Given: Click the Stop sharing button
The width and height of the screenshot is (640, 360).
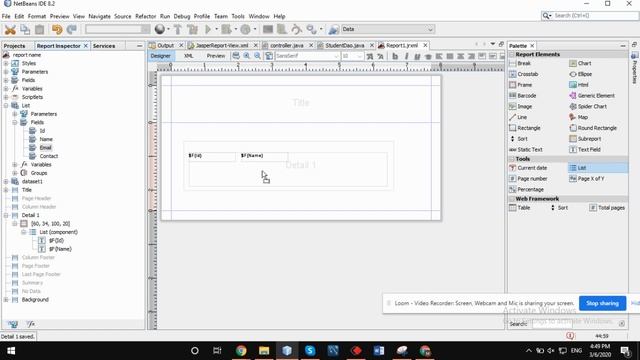Looking at the screenshot, I should coord(602,303).
